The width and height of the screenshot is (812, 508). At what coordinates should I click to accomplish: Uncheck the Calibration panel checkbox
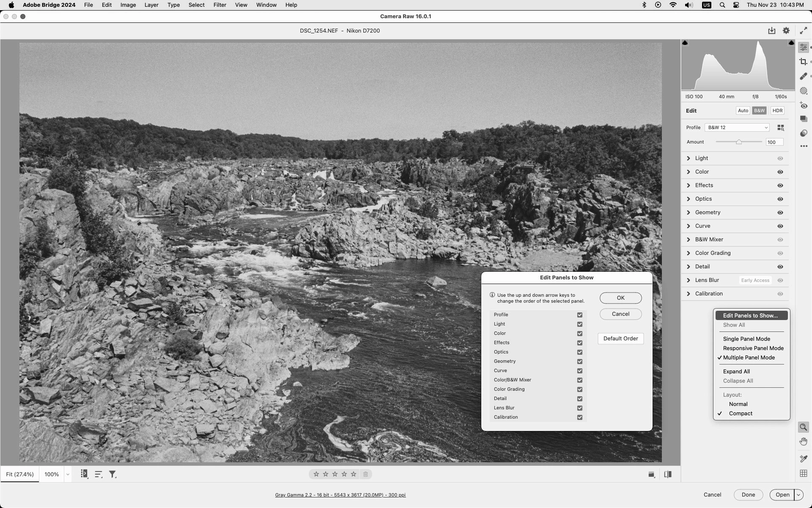point(579,417)
